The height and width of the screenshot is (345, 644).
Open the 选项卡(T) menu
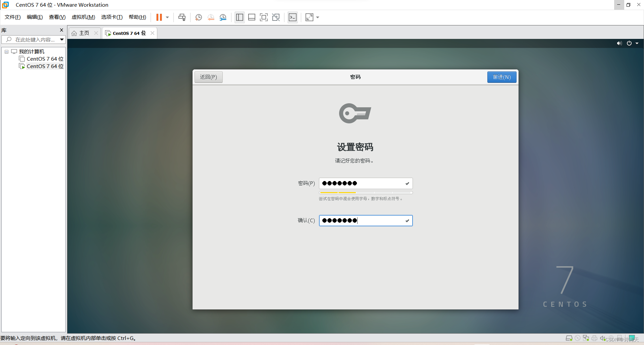[x=112, y=17]
